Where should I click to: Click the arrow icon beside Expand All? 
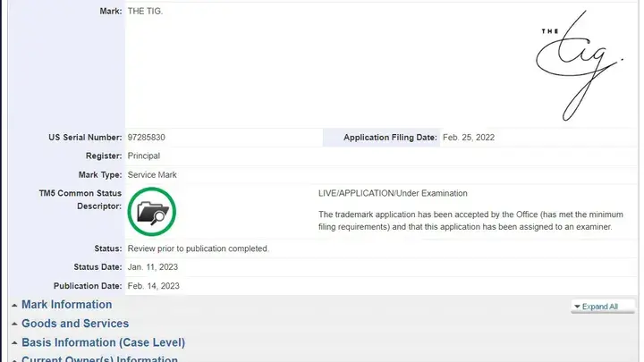coord(578,307)
